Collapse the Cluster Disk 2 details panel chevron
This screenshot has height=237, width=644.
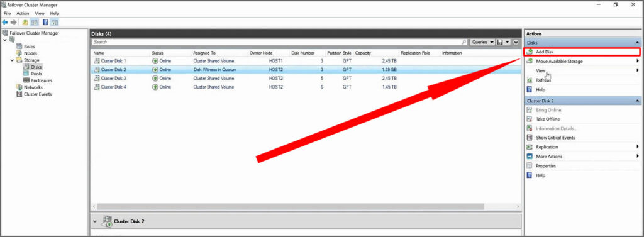[x=95, y=221]
